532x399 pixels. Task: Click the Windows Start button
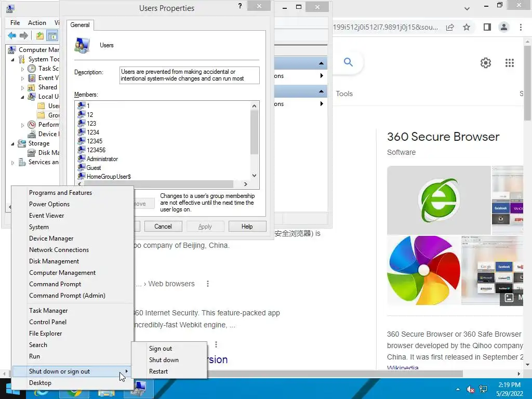coord(12,389)
